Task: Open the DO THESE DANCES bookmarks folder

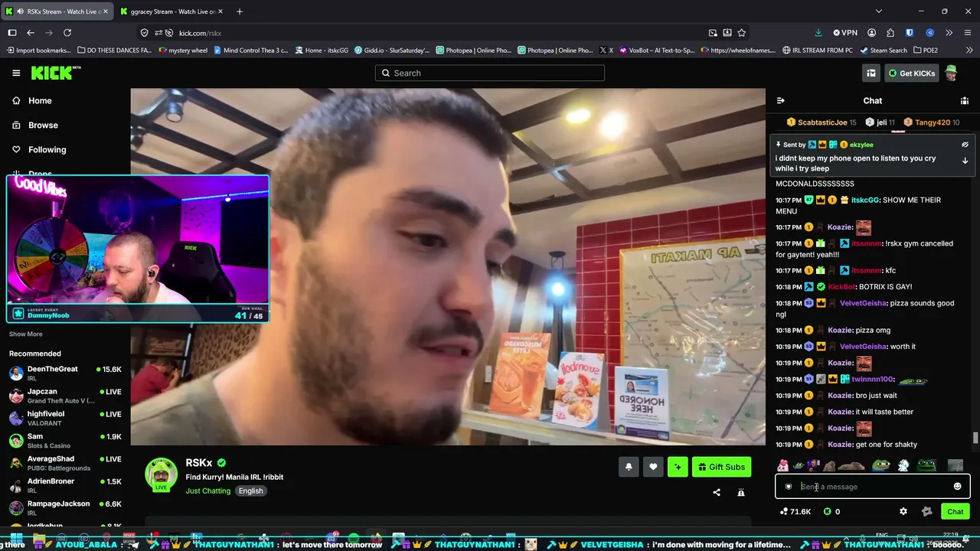Action: point(114,51)
